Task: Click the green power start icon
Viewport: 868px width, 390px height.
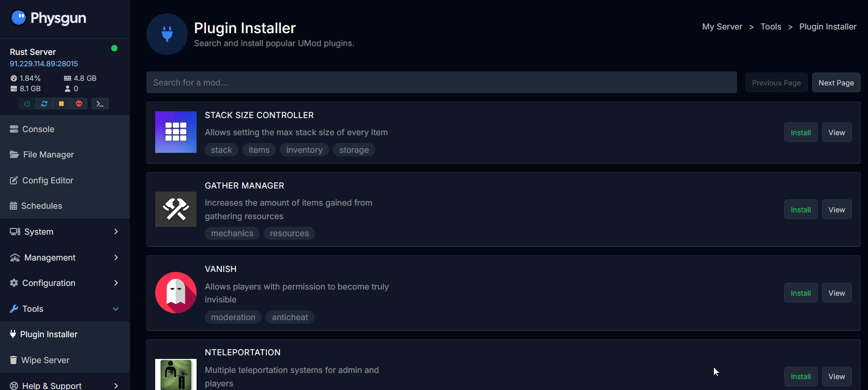Action: [27, 104]
